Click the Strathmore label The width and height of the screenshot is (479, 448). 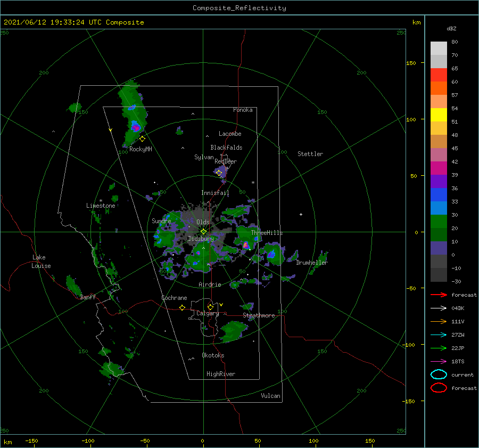coord(259,315)
